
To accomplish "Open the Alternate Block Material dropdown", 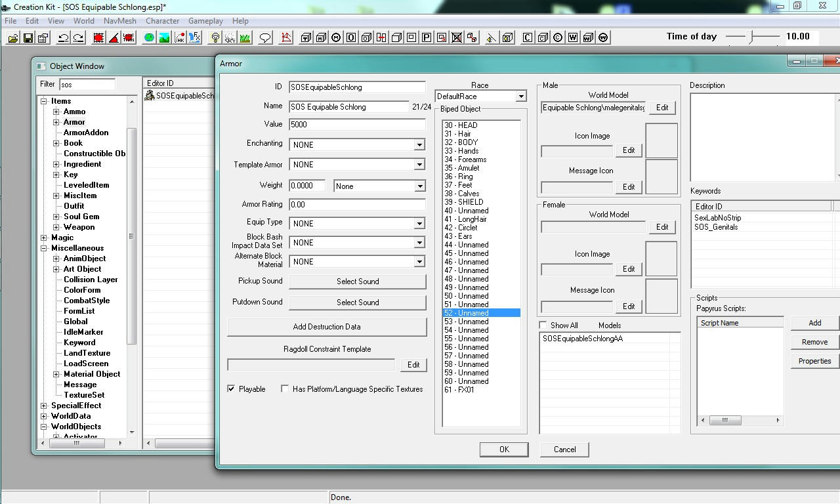I will pos(419,262).
